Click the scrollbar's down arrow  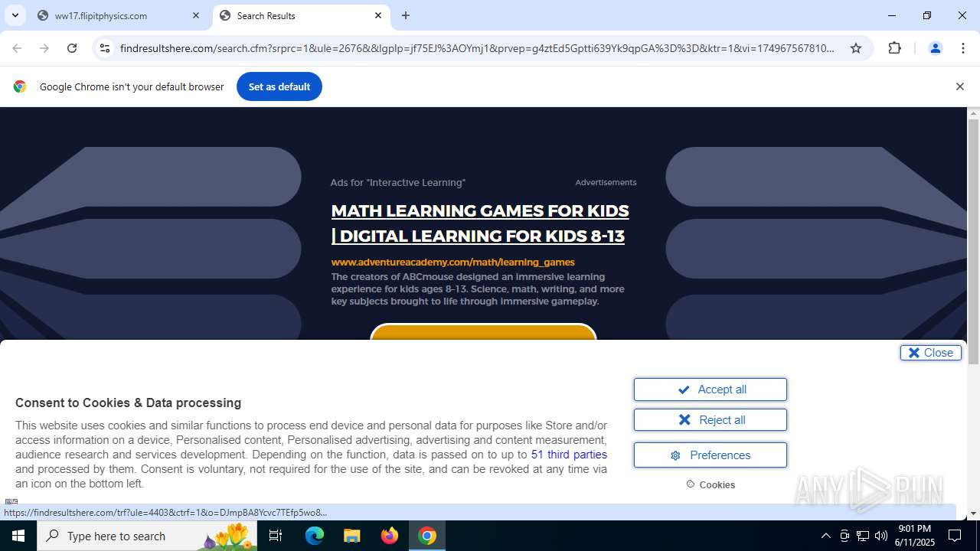click(x=973, y=514)
